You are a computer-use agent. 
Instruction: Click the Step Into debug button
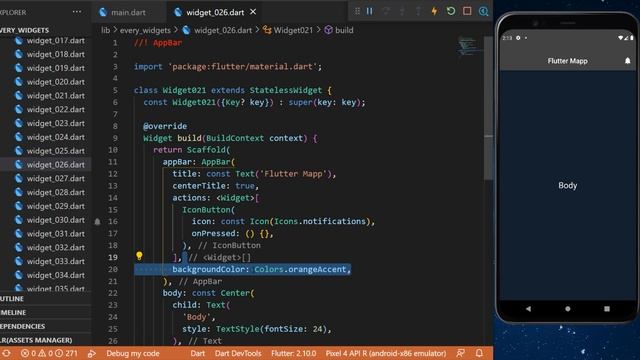[x=402, y=11]
